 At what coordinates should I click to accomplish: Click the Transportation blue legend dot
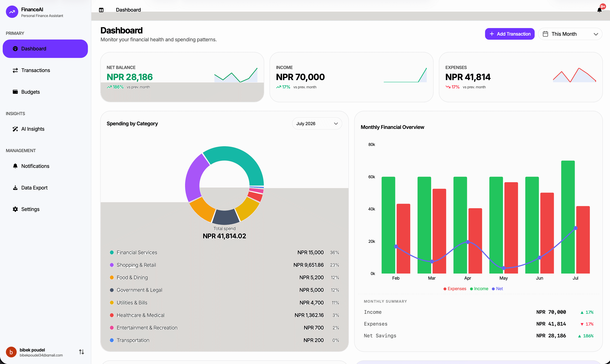(x=112, y=340)
